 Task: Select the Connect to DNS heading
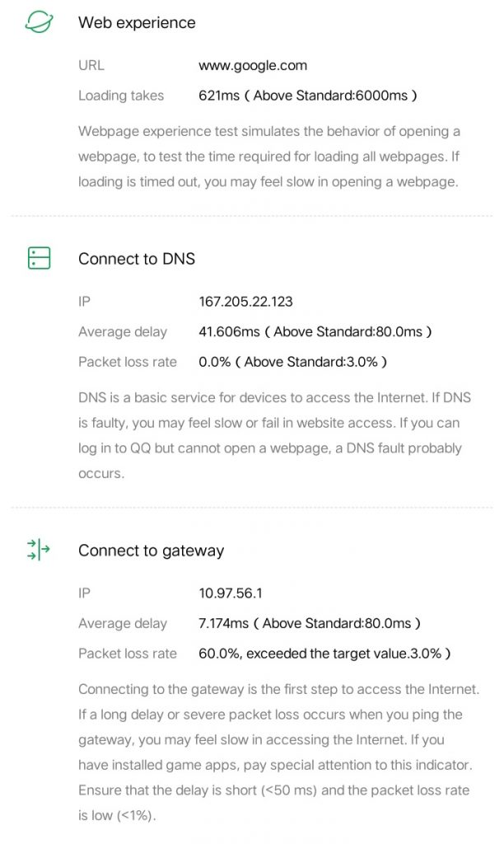(137, 259)
